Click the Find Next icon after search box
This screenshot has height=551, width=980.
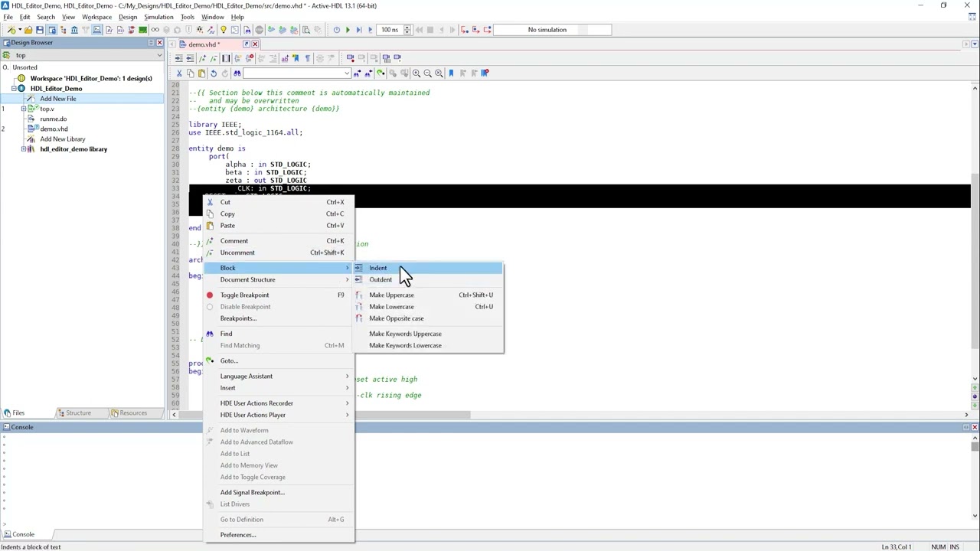(357, 73)
